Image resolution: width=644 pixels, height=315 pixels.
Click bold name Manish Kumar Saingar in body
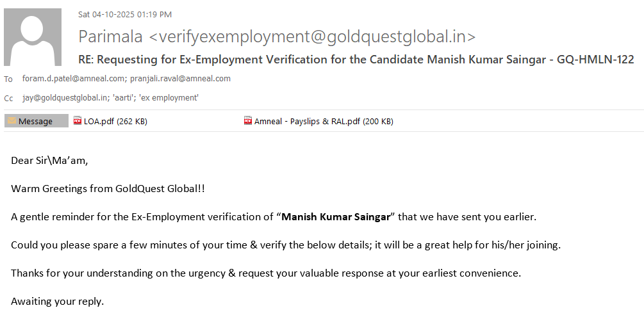[x=336, y=216]
